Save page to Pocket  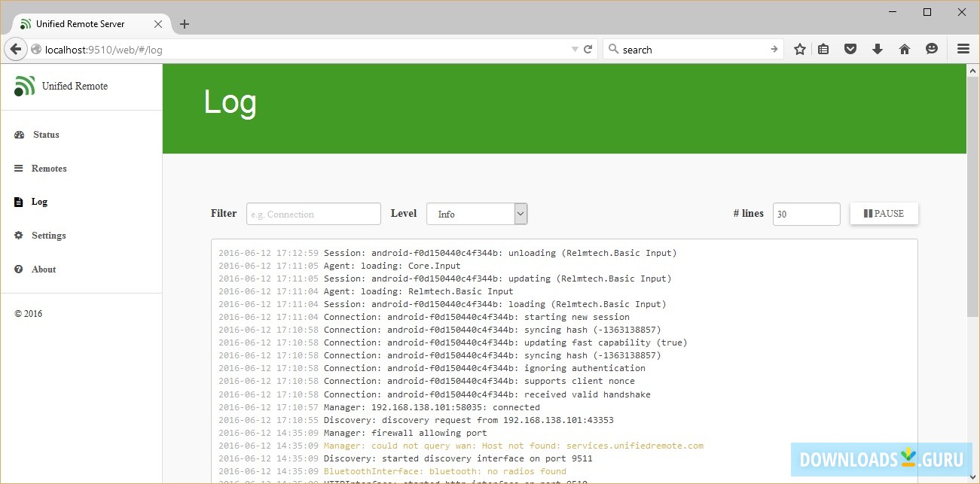pyautogui.click(x=850, y=48)
